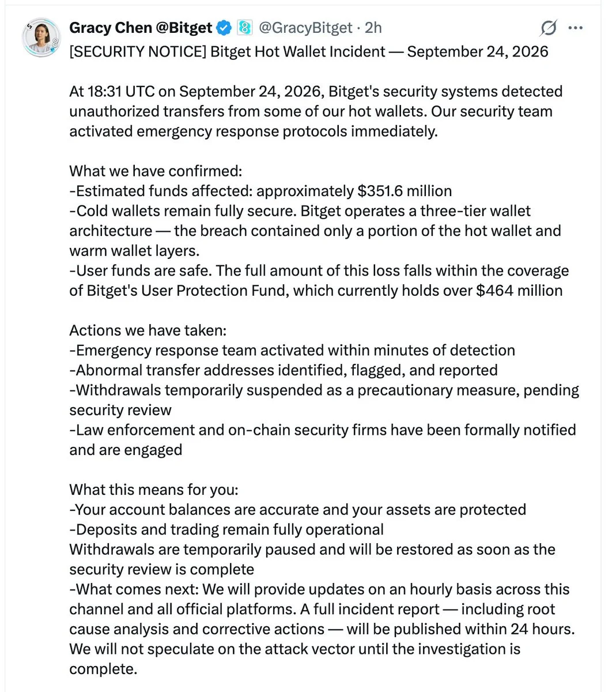The height and width of the screenshot is (692, 616).
Task: Click the [SECURITY NOTICE] headline text
Action: tap(309, 51)
